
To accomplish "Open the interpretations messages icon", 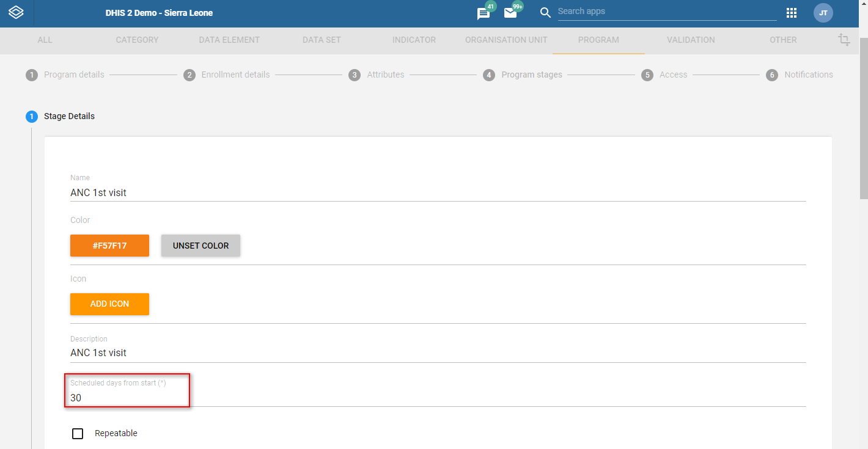I will (x=484, y=13).
